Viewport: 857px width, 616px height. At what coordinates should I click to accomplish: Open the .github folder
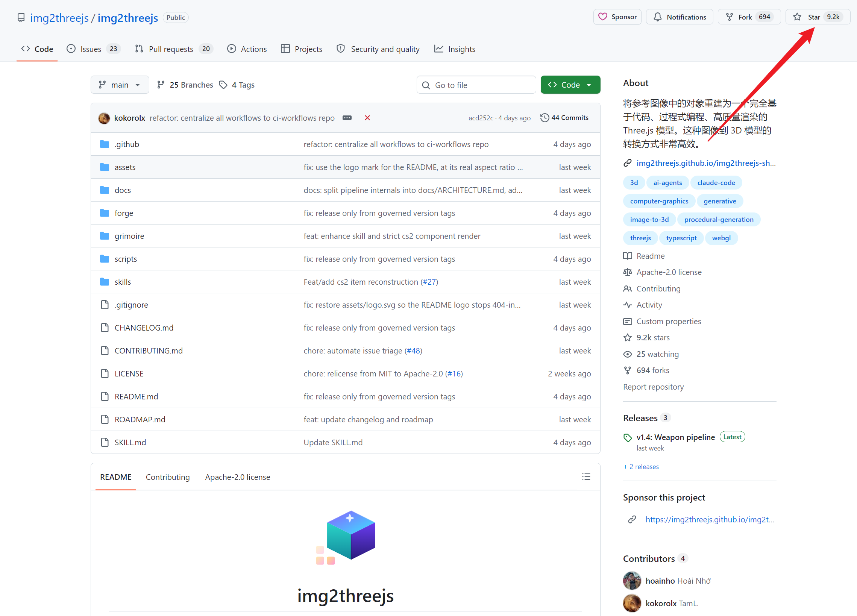(127, 144)
